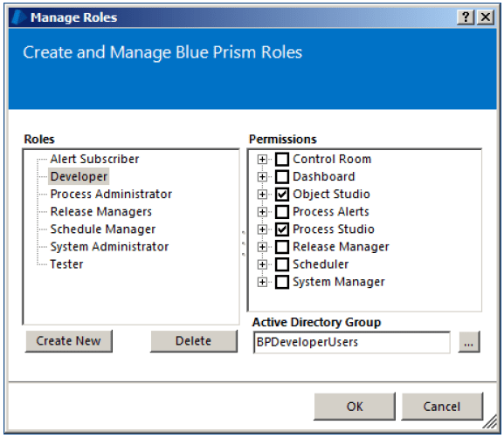Screen dimensions: 504x438
Task: Expand the Control Room permission node
Action: [x=262, y=160]
